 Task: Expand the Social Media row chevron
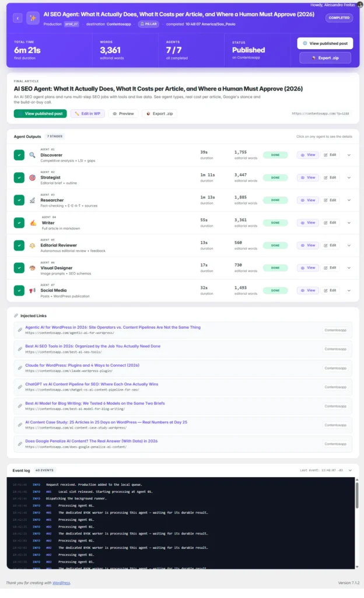(x=349, y=291)
